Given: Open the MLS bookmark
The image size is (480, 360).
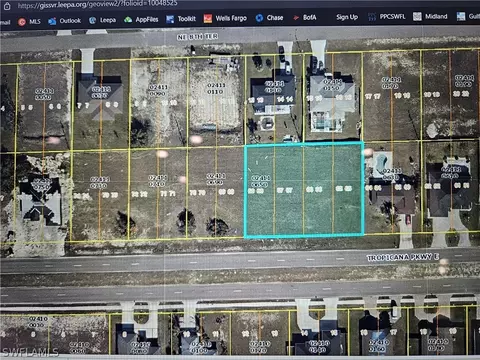Looking at the screenshot, I should coord(29,22).
